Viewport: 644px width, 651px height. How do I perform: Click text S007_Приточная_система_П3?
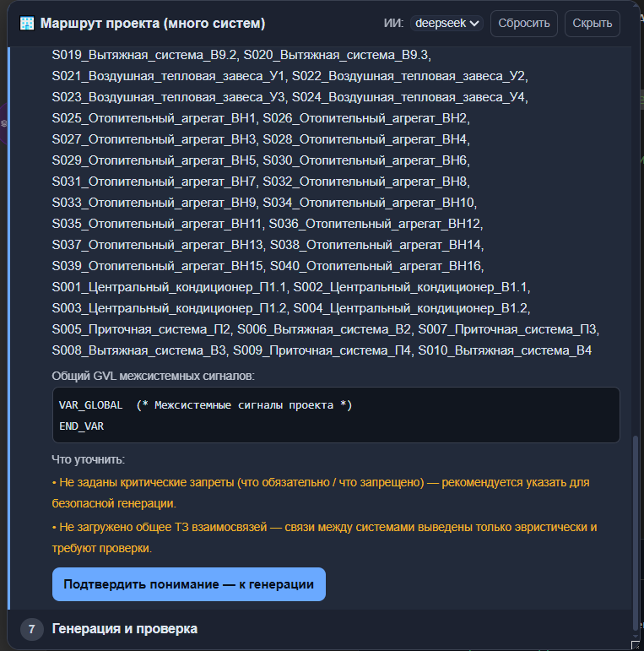[x=507, y=329]
